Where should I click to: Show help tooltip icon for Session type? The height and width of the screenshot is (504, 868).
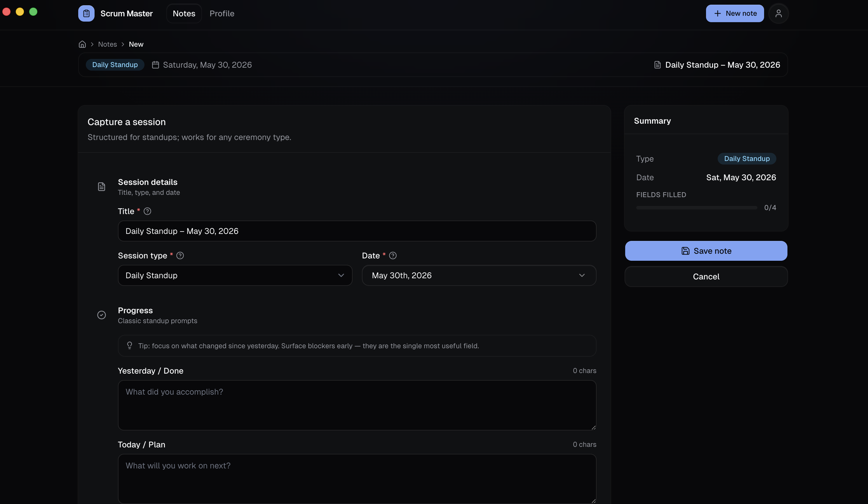pyautogui.click(x=180, y=256)
